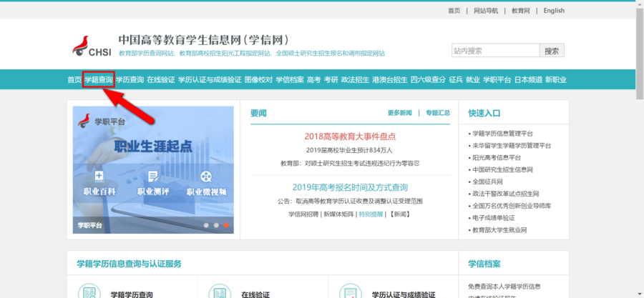Open 来华留学生学籍学历管理平台 quick link

point(512,146)
